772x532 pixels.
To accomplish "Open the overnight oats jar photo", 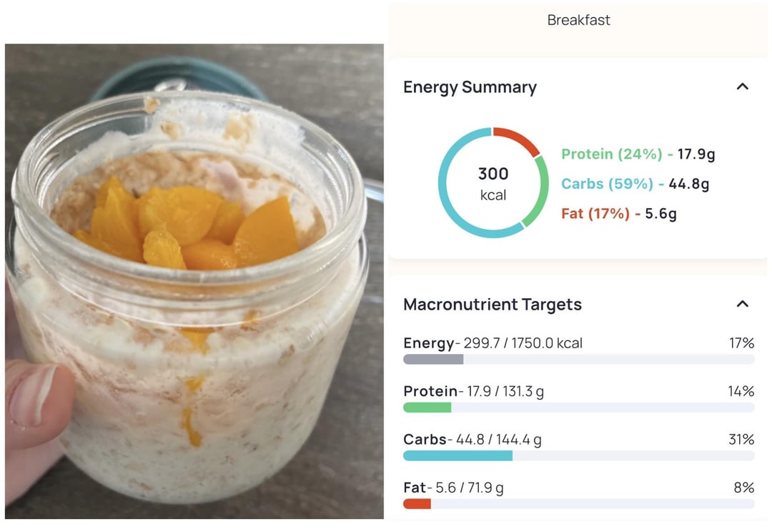I will click(194, 281).
